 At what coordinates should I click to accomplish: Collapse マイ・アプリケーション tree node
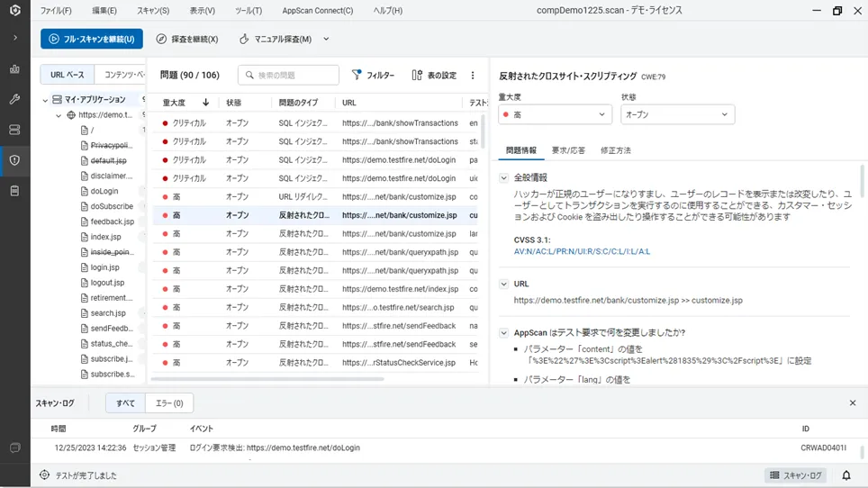45,100
